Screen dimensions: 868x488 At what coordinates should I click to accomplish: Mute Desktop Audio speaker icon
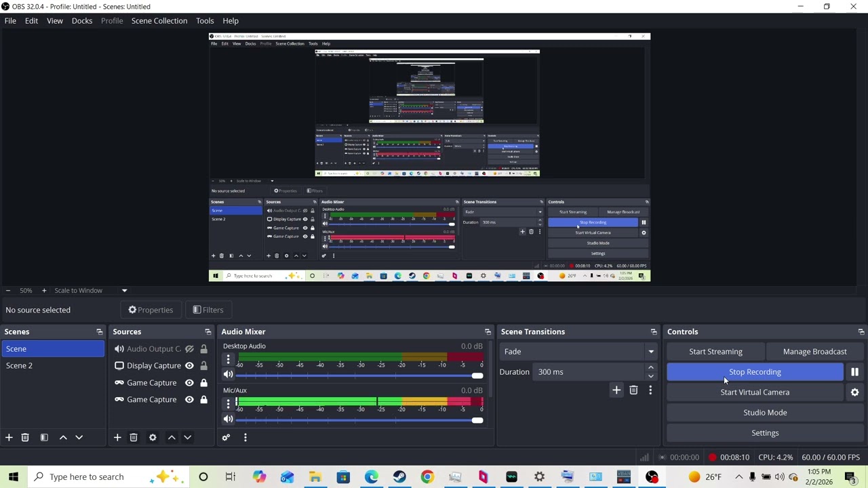point(229,375)
